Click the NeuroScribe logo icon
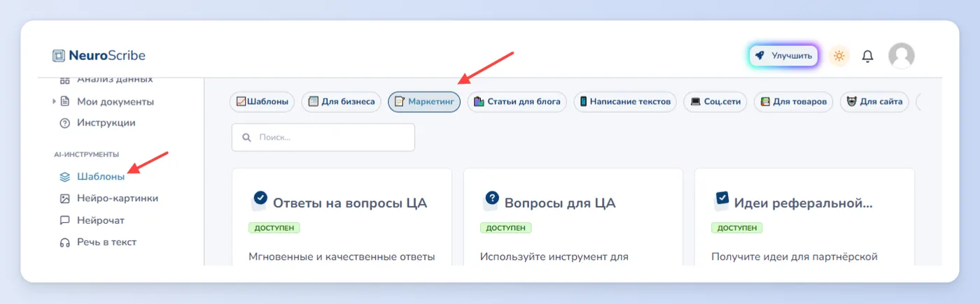The height and width of the screenshot is (304, 980). tap(59, 56)
